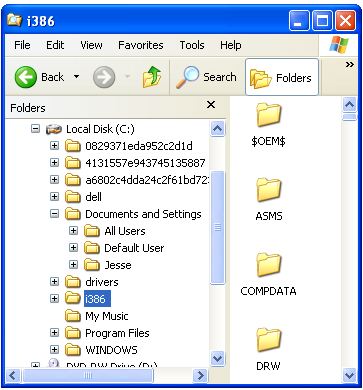
Task: Open the $OEM$ folder icon
Action: 269,115
